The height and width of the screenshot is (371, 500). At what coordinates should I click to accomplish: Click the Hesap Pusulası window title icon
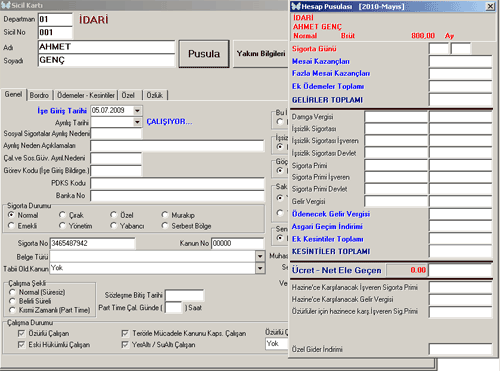click(x=296, y=6)
